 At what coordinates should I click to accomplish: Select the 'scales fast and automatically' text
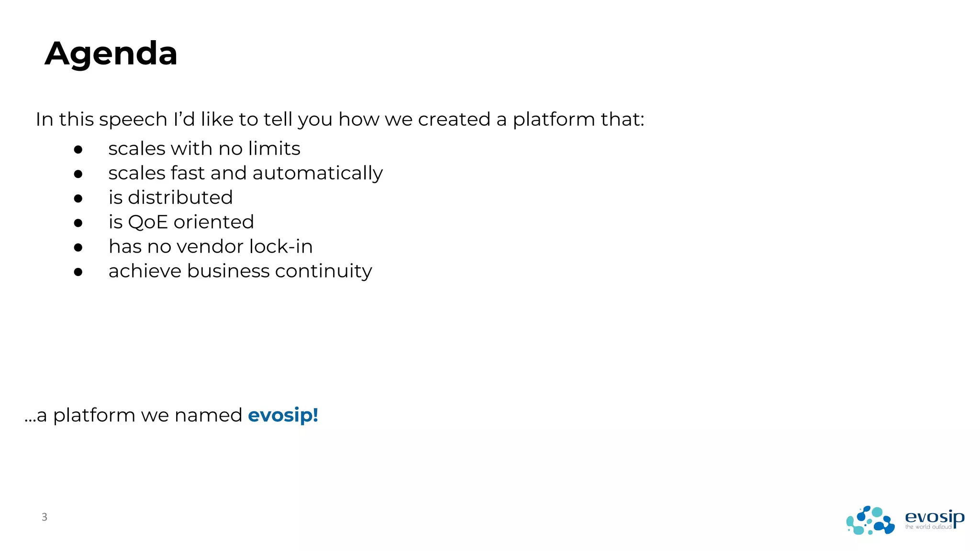click(x=245, y=173)
